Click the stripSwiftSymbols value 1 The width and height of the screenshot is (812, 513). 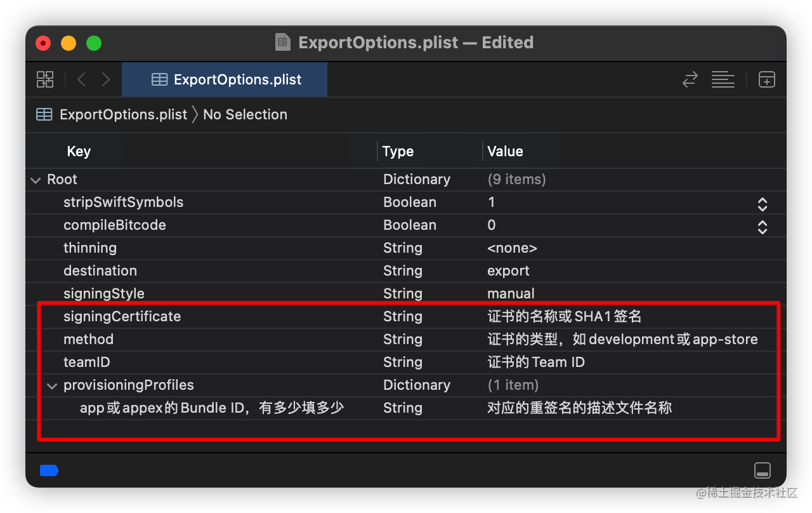pyautogui.click(x=491, y=202)
